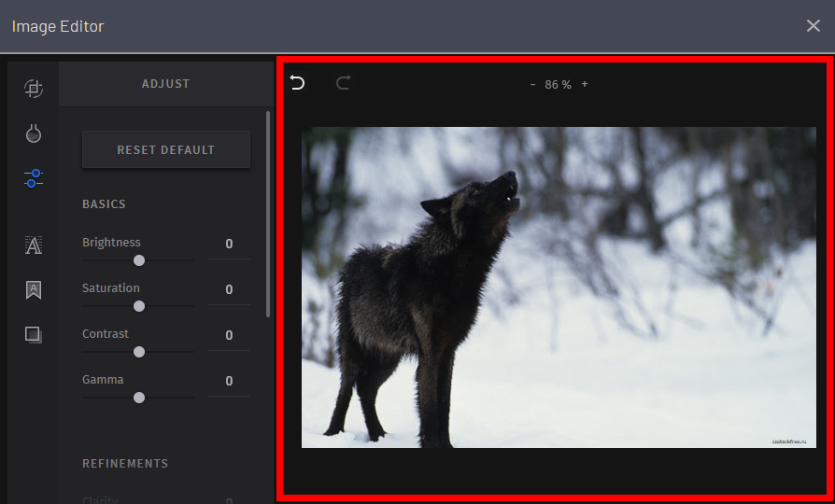Open the Crop and transform tool
Image resolution: width=835 pixels, height=504 pixels.
point(34,89)
